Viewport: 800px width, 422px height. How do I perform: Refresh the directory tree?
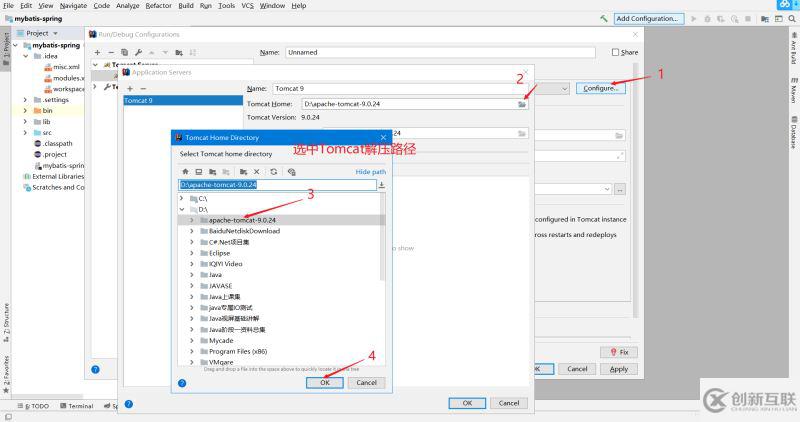pos(273,172)
